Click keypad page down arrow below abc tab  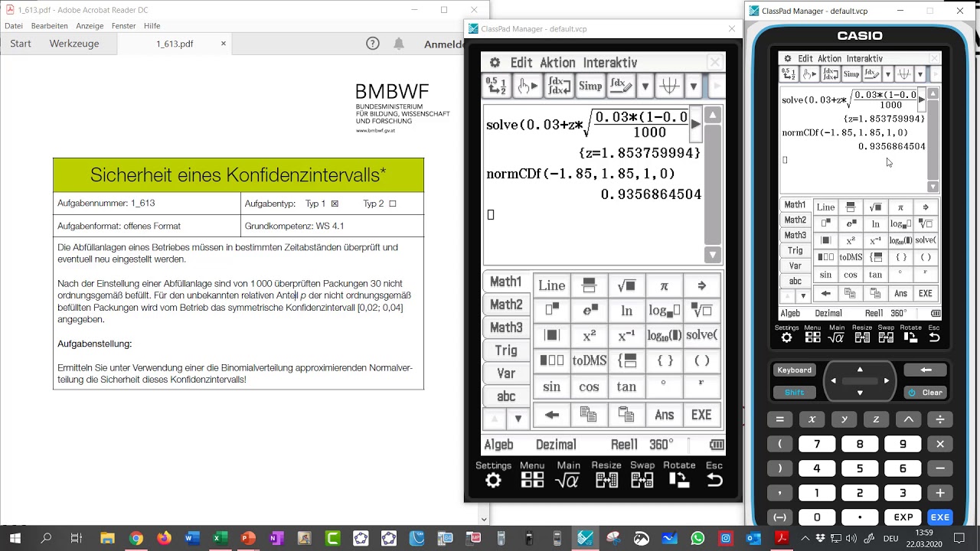pos(518,419)
